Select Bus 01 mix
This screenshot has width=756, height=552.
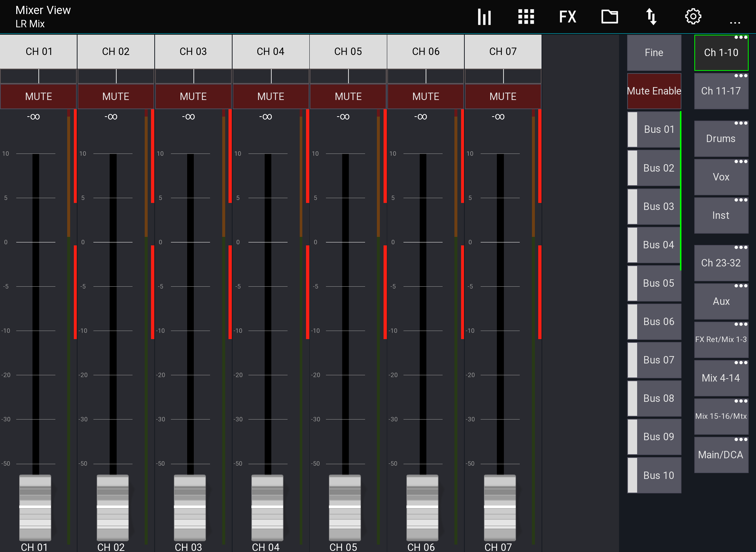click(654, 130)
